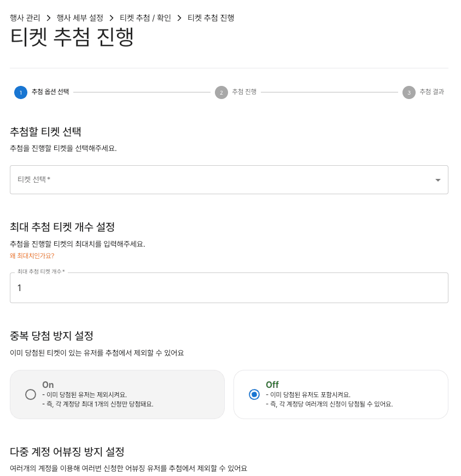The image size is (461, 476).
Task: Select the Off radio button
Action: click(x=254, y=394)
